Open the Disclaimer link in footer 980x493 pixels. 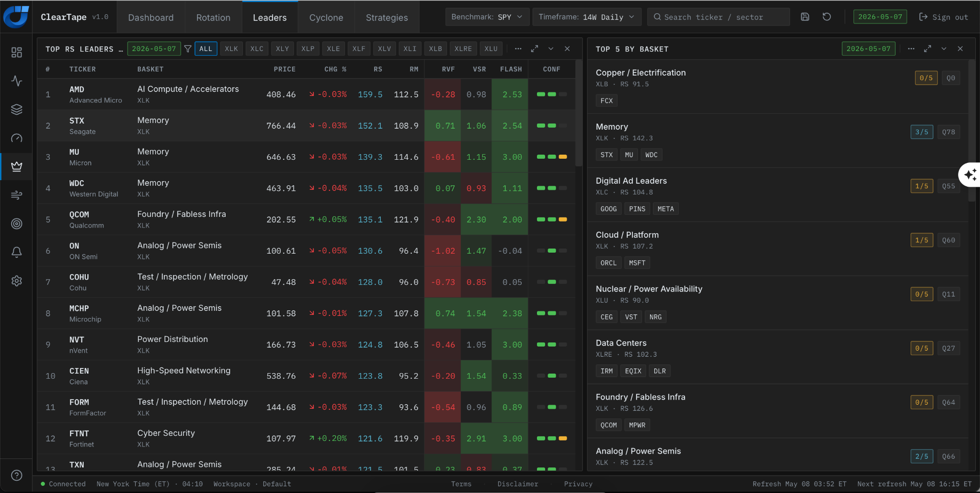(x=518, y=484)
